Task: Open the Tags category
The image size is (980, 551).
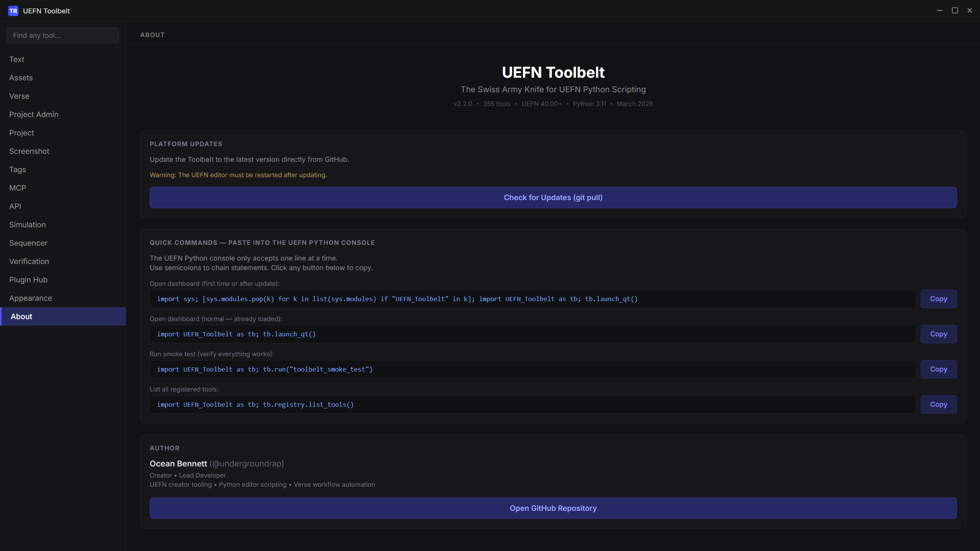Action: click(63, 170)
